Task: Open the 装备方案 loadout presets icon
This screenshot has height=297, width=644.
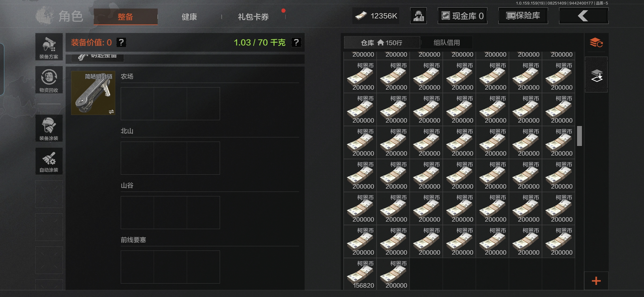Action: tap(49, 47)
